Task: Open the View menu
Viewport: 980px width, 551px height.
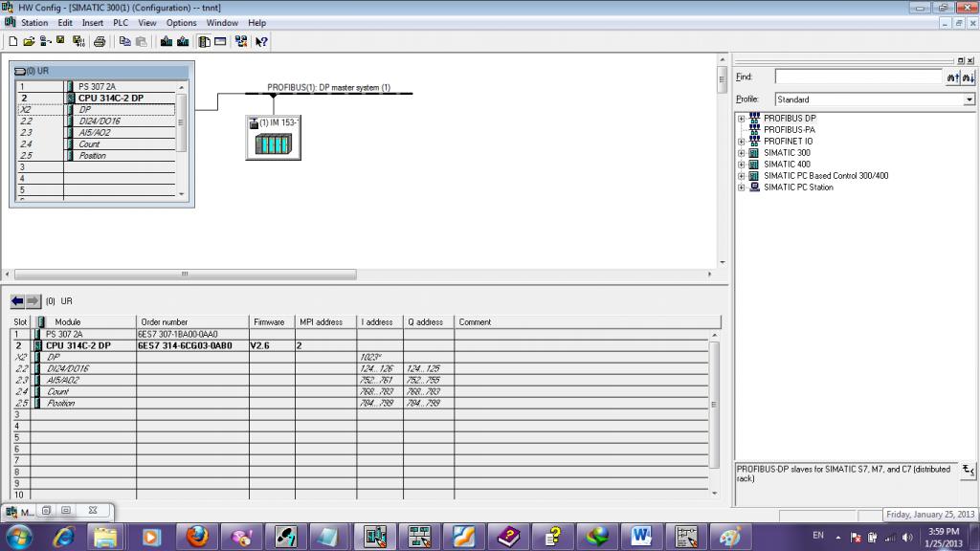Action: point(146,23)
